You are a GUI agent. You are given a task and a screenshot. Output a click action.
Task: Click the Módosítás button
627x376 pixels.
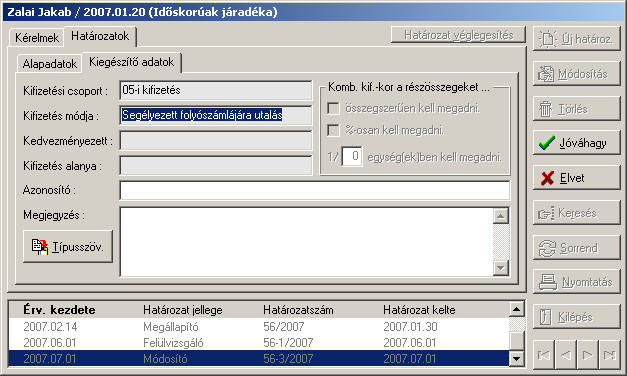pyautogui.click(x=577, y=74)
